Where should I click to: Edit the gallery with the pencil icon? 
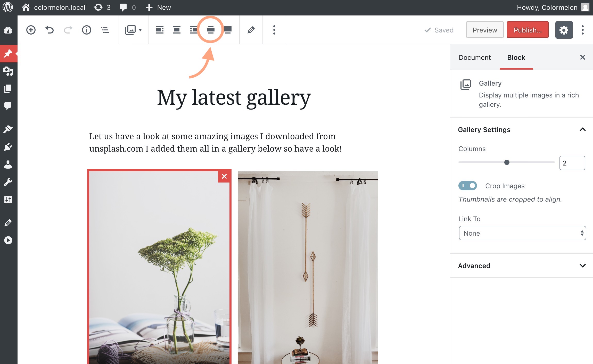(x=251, y=30)
